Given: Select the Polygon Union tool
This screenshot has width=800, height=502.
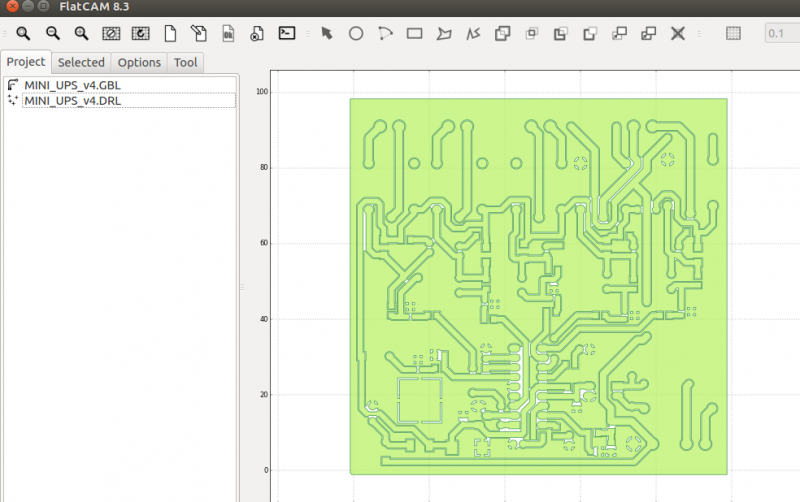Looking at the screenshot, I should tap(502, 33).
